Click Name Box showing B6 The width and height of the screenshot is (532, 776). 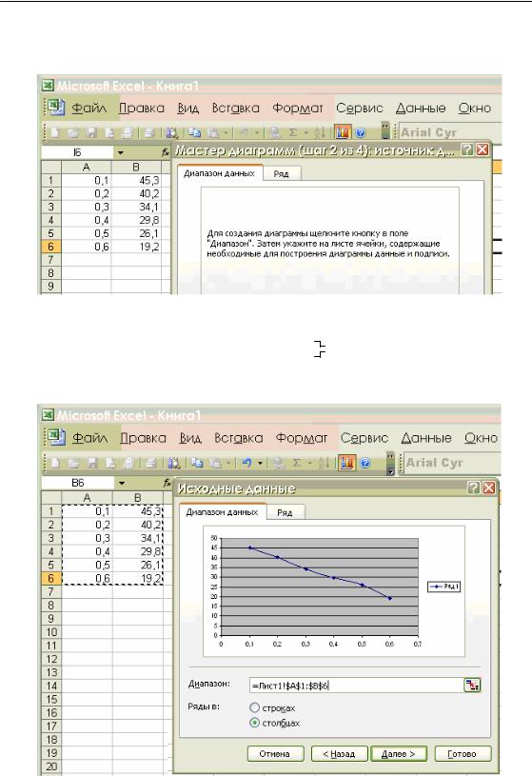pos(78,483)
